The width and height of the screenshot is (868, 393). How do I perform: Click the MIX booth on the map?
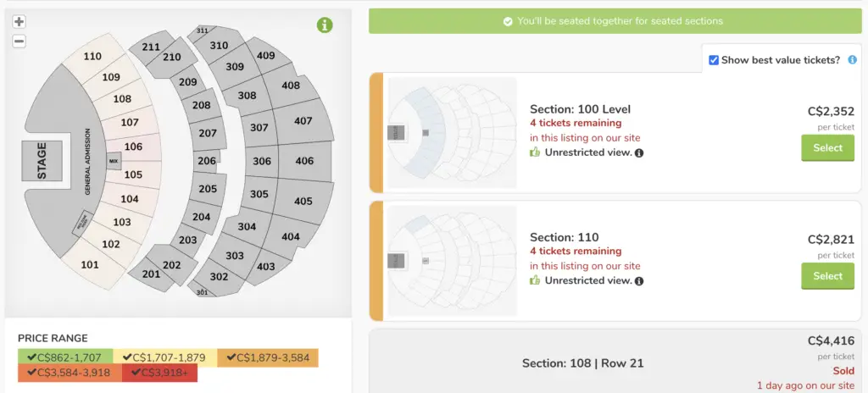114,161
